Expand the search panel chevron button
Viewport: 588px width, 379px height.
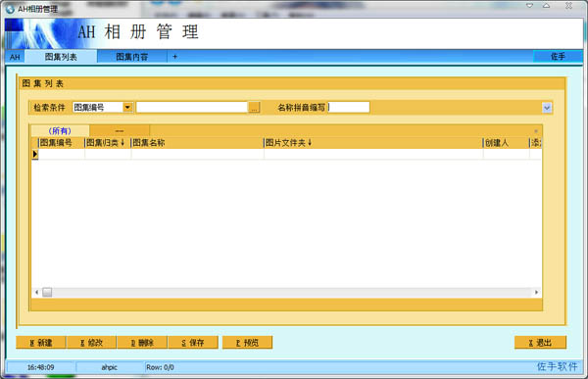[x=547, y=108]
